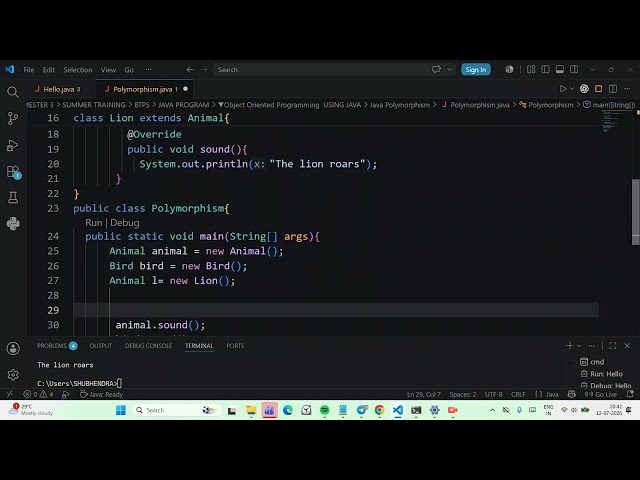
Task: Switch to the Problems panel tab
Action: [x=57, y=346]
